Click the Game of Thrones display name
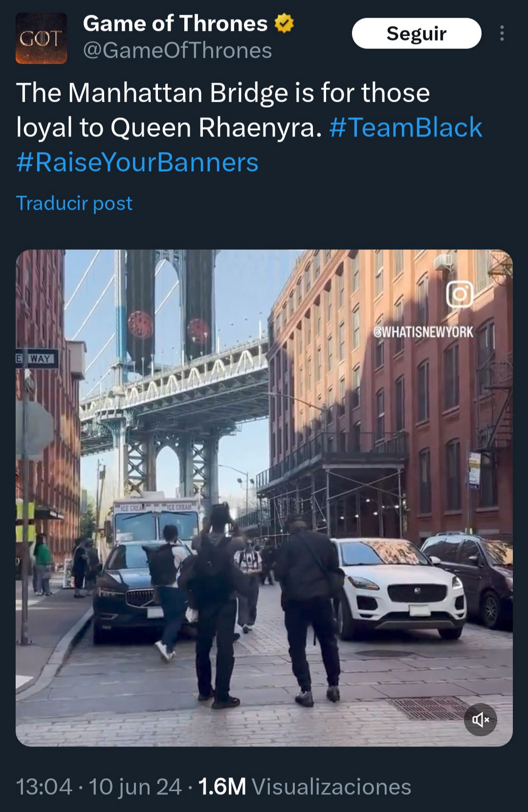This screenshot has width=528, height=812. click(176, 23)
